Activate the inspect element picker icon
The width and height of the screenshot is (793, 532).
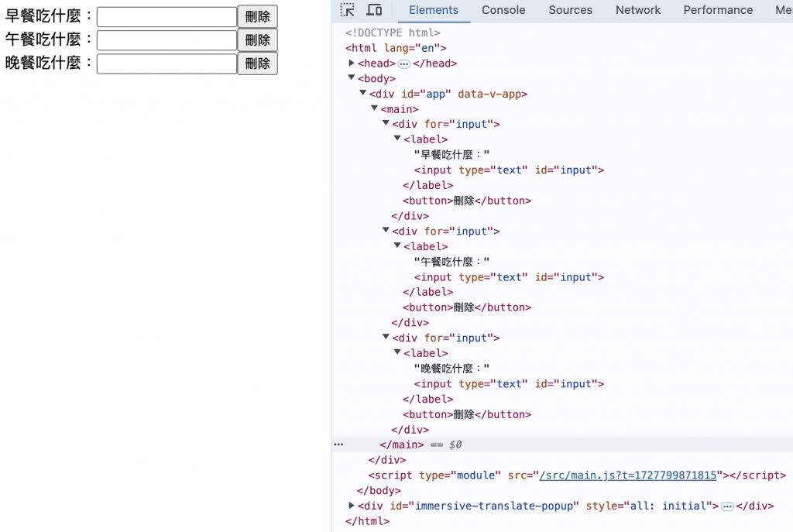[x=348, y=9]
